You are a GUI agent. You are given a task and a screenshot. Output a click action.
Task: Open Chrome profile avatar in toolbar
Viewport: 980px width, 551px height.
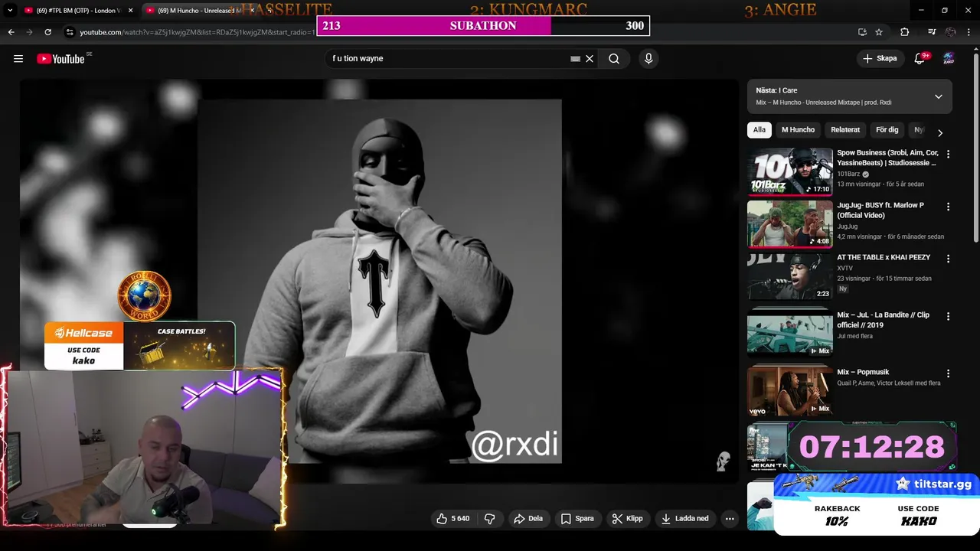point(951,32)
